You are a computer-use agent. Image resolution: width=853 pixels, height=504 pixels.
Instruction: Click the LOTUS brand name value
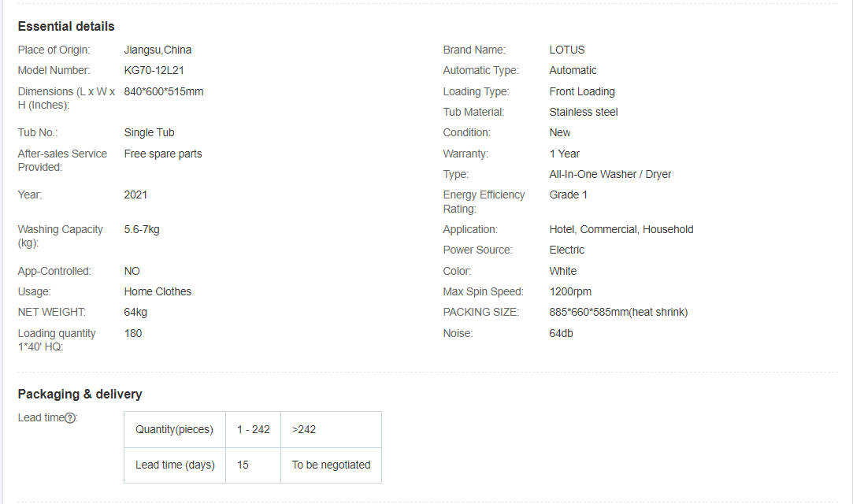[567, 50]
